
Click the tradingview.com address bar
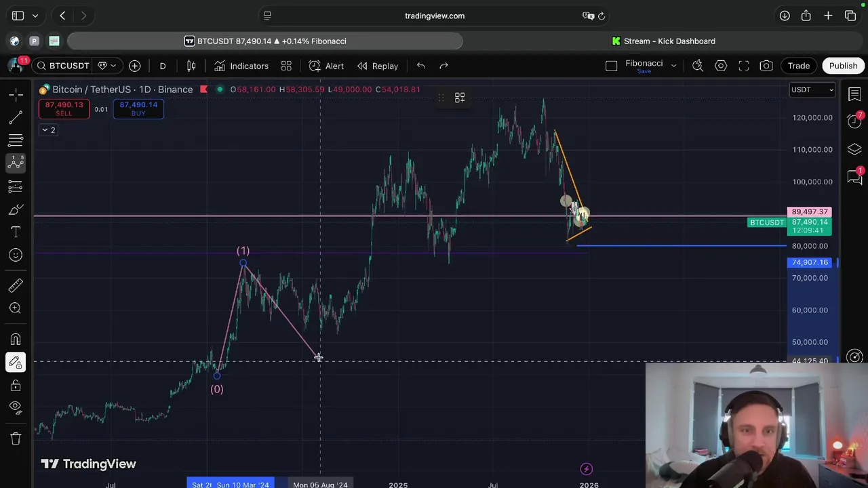click(435, 16)
